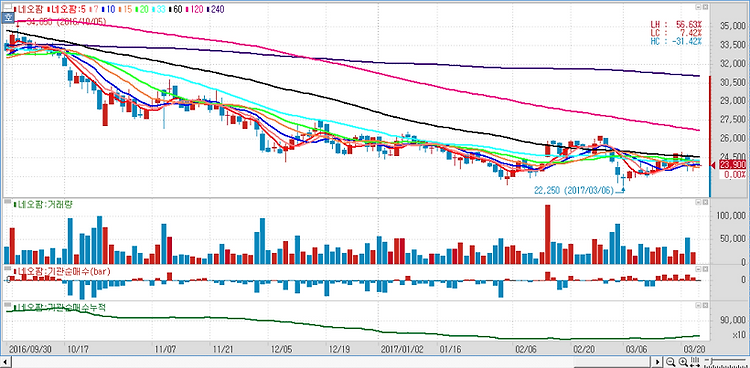Click the tallest red volume bar in February
The width and height of the screenshot is (750, 368).
click(548, 234)
